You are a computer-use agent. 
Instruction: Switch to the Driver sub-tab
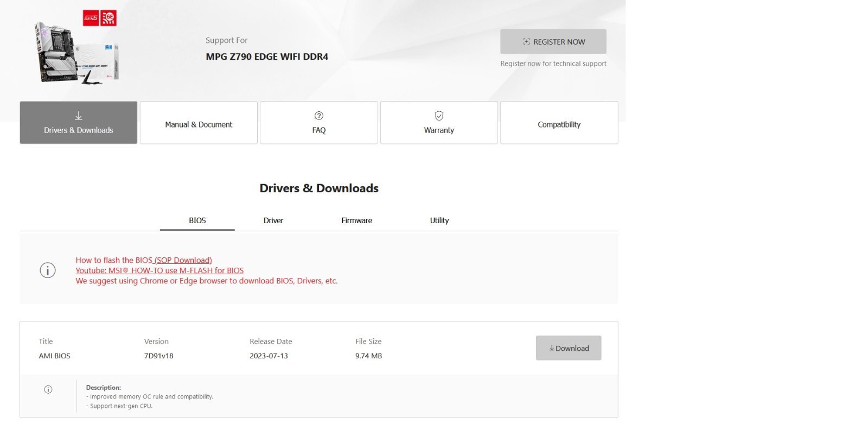[x=273, y=220]
